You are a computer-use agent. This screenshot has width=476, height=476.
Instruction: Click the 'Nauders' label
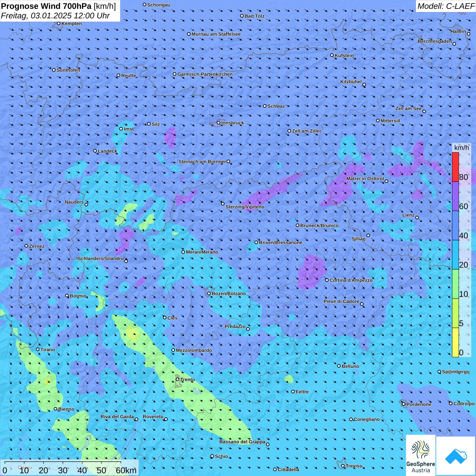point(74,202)
